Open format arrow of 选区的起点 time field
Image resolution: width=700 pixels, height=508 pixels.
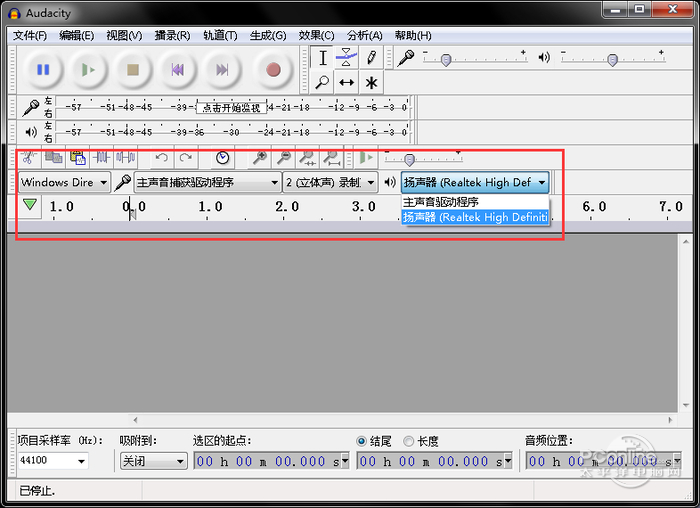[x=345, y=461]
